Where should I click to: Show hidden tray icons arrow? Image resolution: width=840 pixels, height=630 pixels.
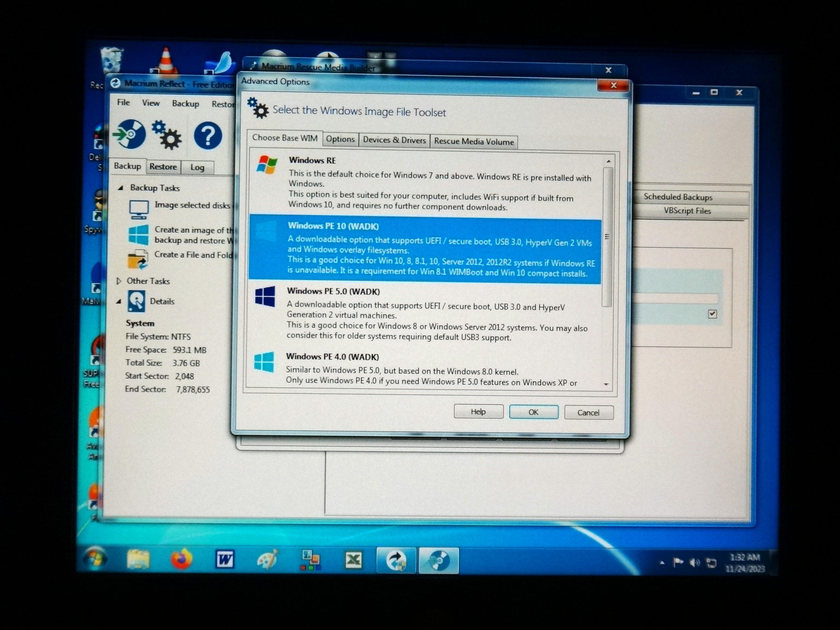pos(662,562)
